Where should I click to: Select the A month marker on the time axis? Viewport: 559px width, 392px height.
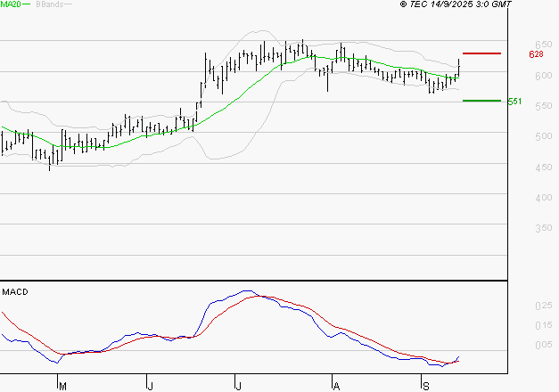[x=336, y=386]
